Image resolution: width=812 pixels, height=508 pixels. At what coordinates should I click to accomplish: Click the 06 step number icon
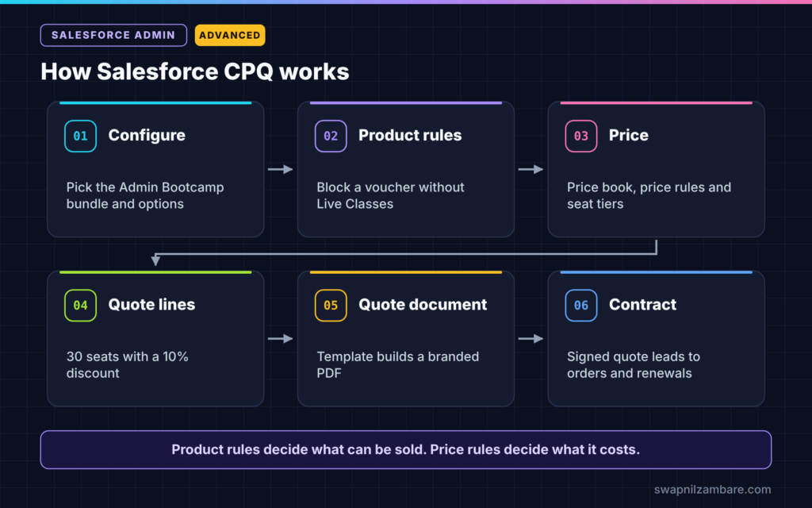click(581, 306)
